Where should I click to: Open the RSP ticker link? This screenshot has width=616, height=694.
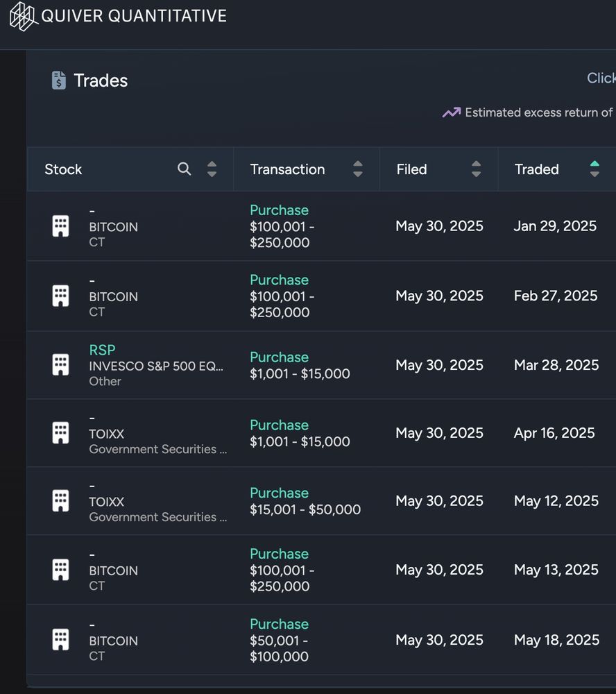(102, 350)
